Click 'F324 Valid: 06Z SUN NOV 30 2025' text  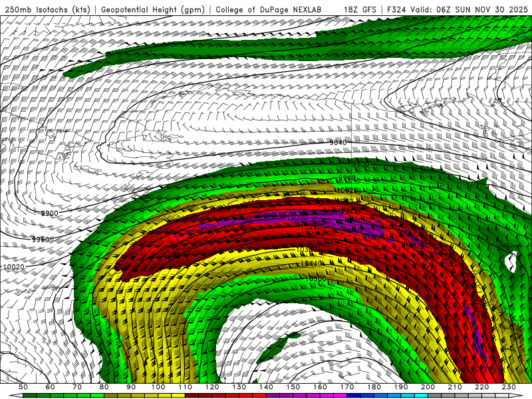pos(458,9)
